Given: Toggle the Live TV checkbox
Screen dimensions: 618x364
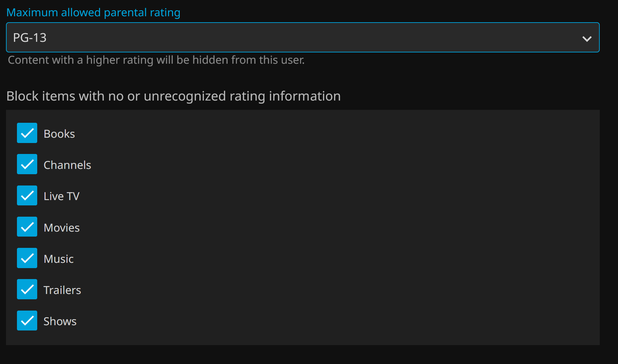Looking at the screenshot, I should tap(27, 195).
